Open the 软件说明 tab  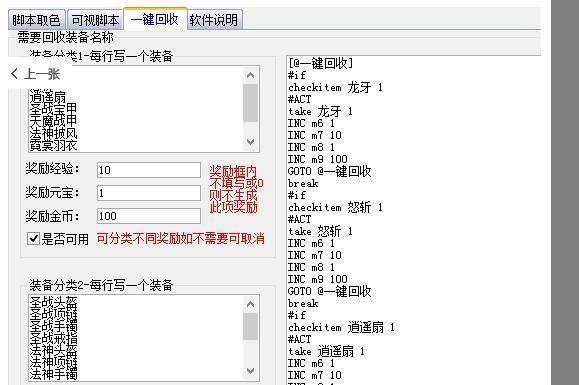pos(215,20)
